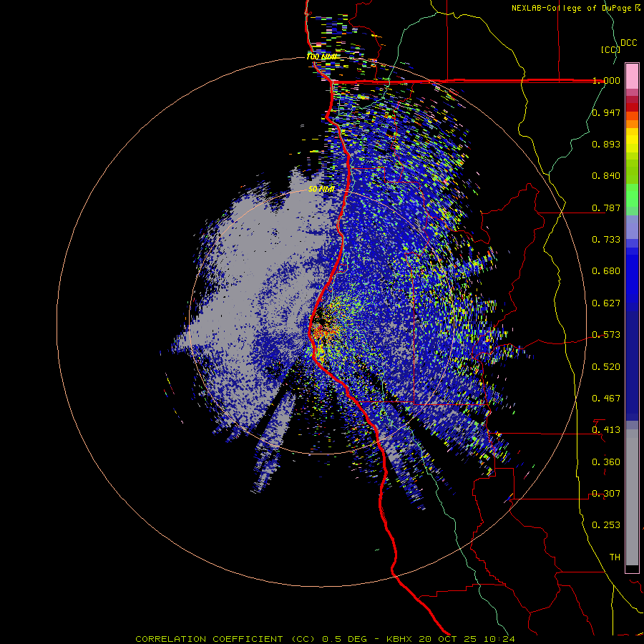Click the 100 NMI range ring label
644x644 pixels.
[x=321, y=57]
